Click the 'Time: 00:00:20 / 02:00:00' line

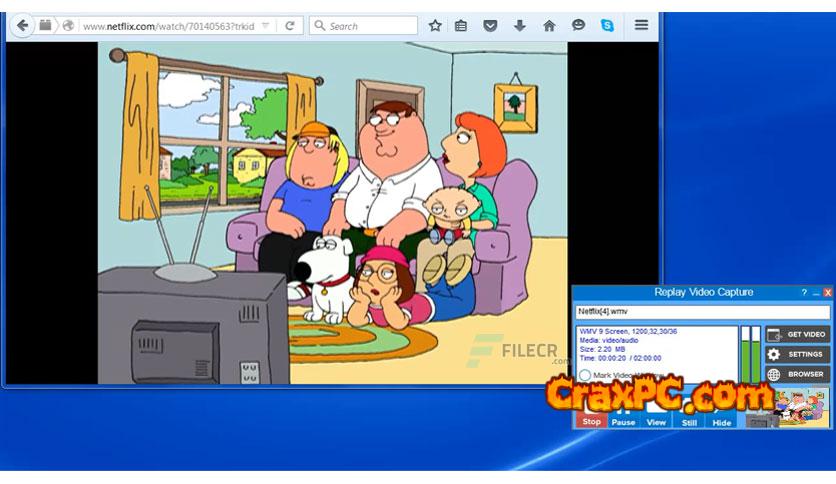coord(621,358)
